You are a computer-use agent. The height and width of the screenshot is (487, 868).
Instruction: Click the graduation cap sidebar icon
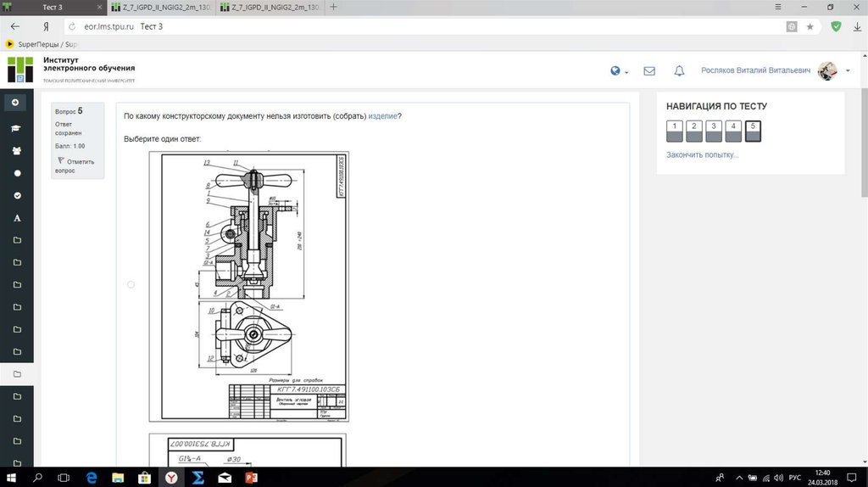pos(16,128)
